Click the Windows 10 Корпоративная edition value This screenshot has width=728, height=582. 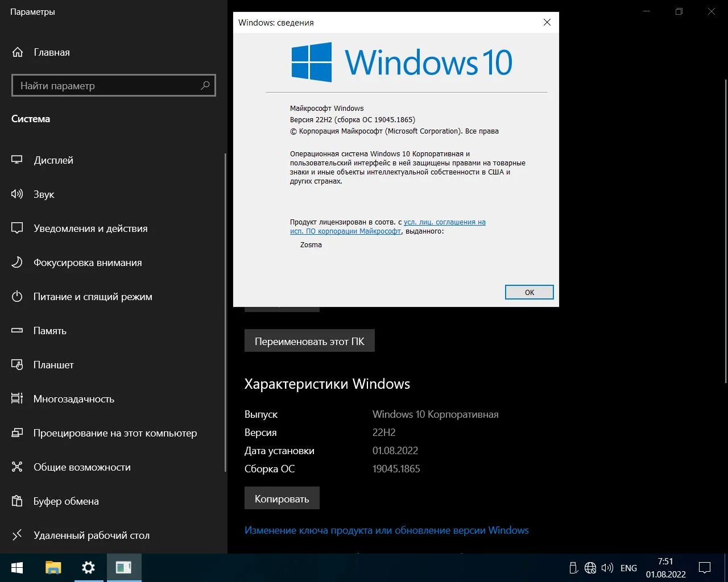(x=436, y=414)
